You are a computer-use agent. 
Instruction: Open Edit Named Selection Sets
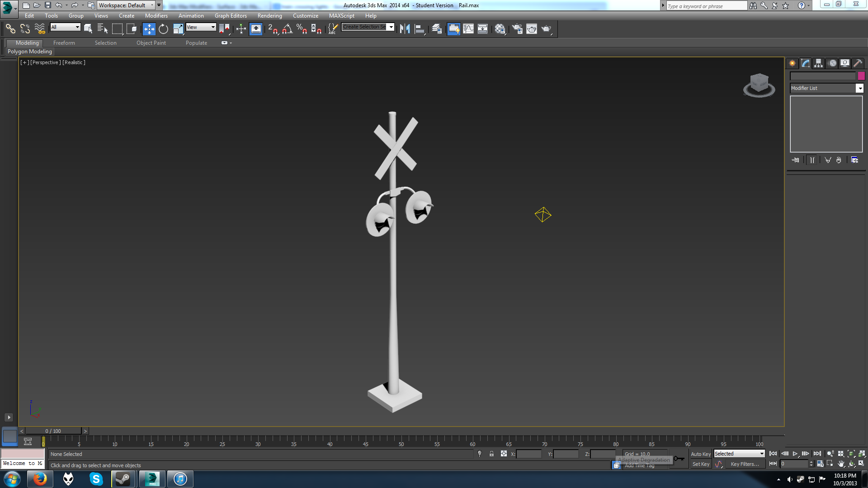click(333, 29)
